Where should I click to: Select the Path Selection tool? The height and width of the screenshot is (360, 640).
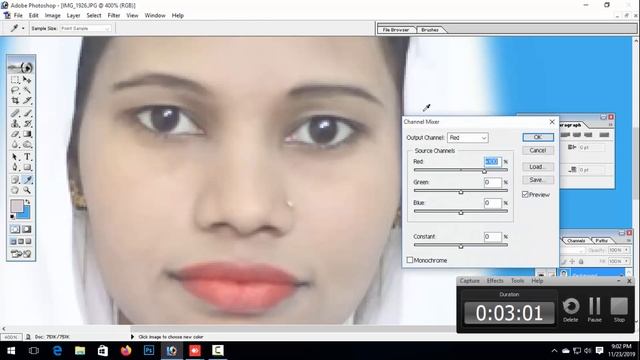click(x=15, y=157)
